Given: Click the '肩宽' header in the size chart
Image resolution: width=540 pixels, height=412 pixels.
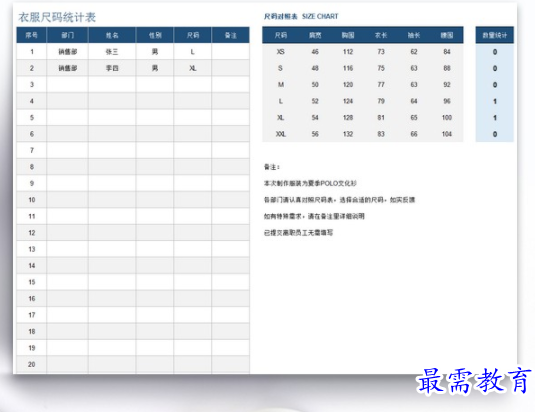Looking at the screenshot, I should coord(315,35).
